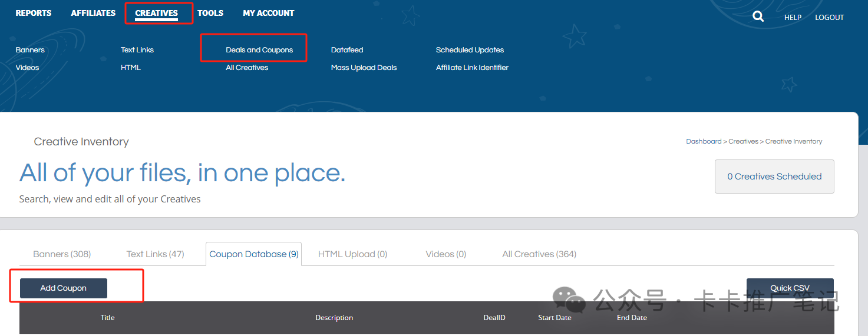Select the All Creatives (364) tab
Viewport: 868px width, 336px height.
point(539,254)
